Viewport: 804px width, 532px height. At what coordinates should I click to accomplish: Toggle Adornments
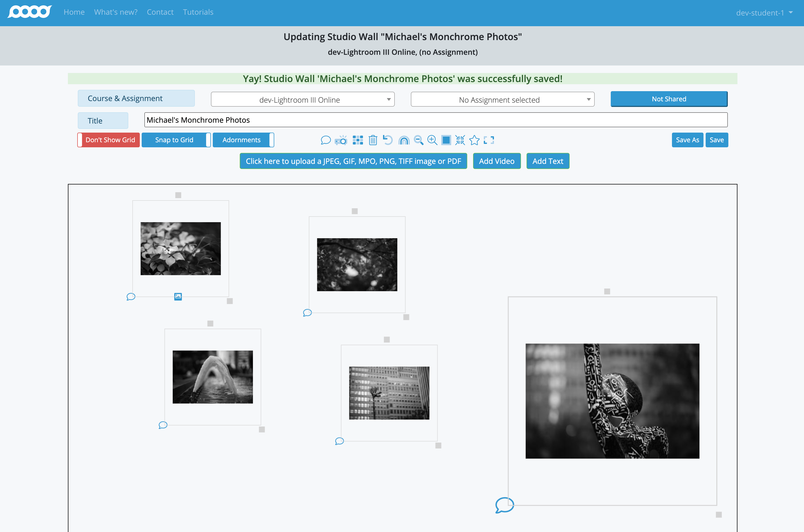tap(243, 140)
